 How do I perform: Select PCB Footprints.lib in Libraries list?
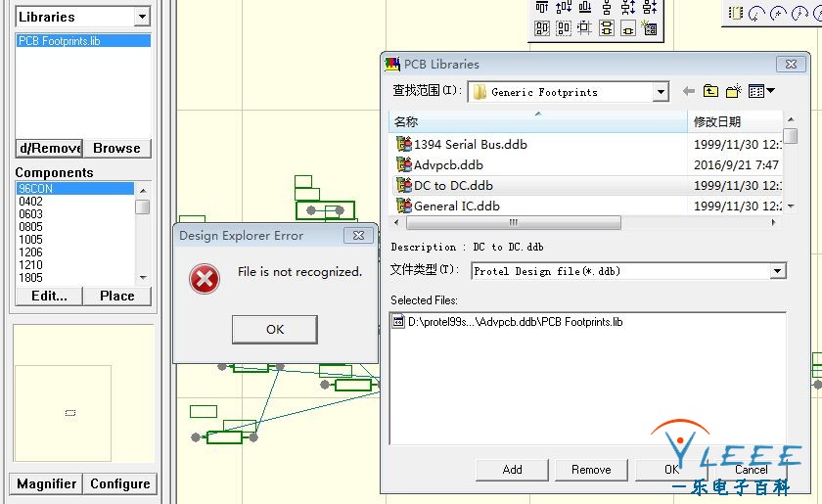pyautogui.click(x=83, y=41)
